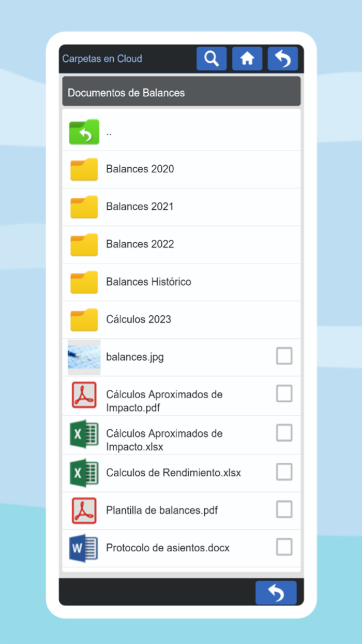
Task: Open the search icon in the toolbar
Action: click(212, 58)
